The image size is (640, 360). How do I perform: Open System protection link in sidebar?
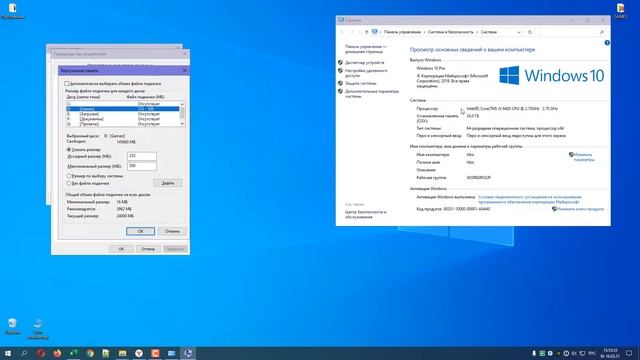point(360,83)
